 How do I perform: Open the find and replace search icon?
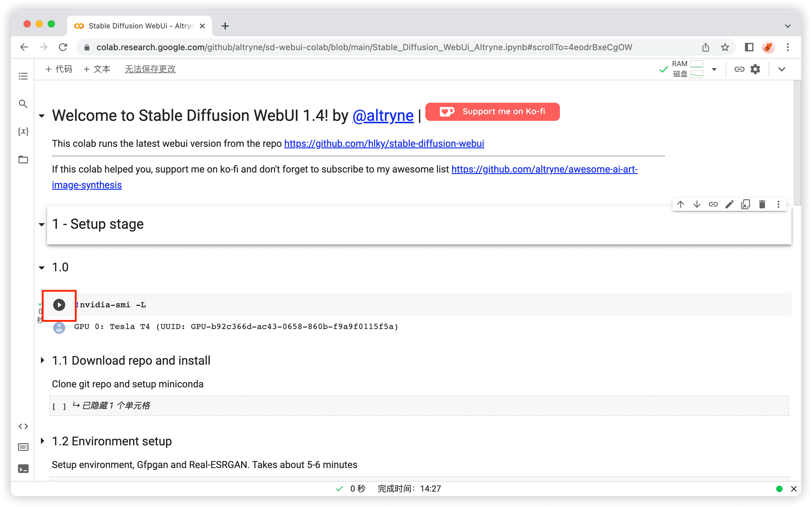[23, 104]
